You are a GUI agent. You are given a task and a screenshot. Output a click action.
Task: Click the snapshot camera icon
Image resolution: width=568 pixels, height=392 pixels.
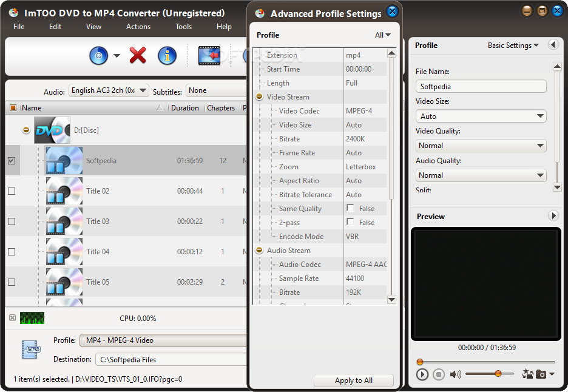coord(541,374)
